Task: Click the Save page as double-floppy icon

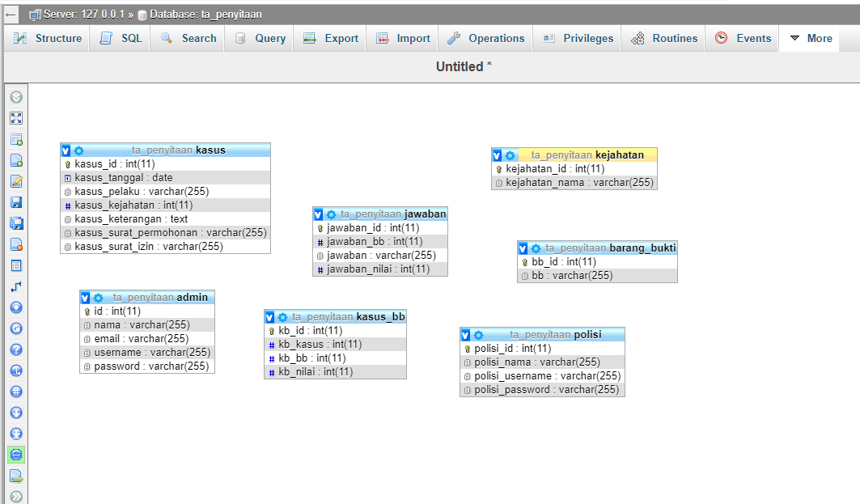Action: [x=16, y=223]
